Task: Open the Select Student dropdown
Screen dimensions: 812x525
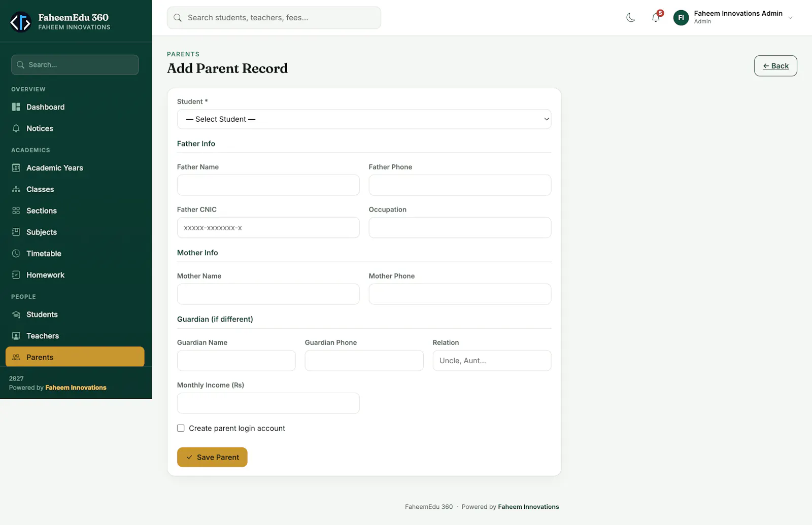Action: tap(364, 119)
